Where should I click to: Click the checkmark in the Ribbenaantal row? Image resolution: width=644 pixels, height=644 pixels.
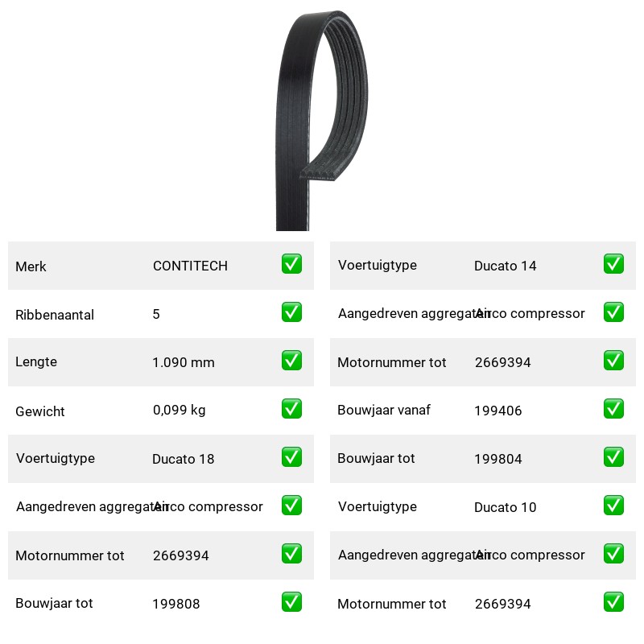pyautogui.click(x=291, y=312)
